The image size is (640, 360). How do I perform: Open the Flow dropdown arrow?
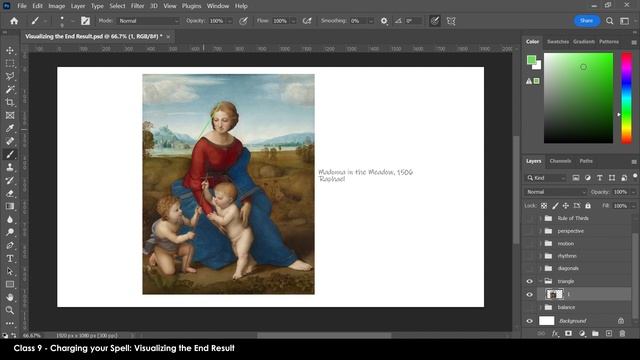click(x=293, y=21)
